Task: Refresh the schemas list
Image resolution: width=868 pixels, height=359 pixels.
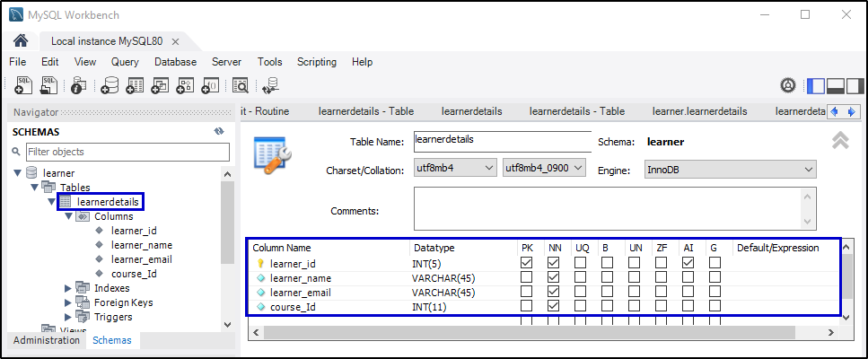Action: 219,132
